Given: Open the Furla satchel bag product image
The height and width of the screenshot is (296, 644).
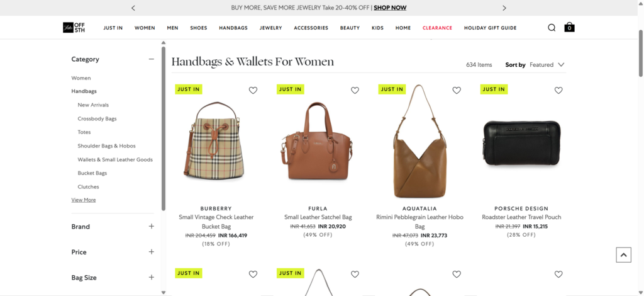Looking at the screenshot, I should (x=318, y=141).
